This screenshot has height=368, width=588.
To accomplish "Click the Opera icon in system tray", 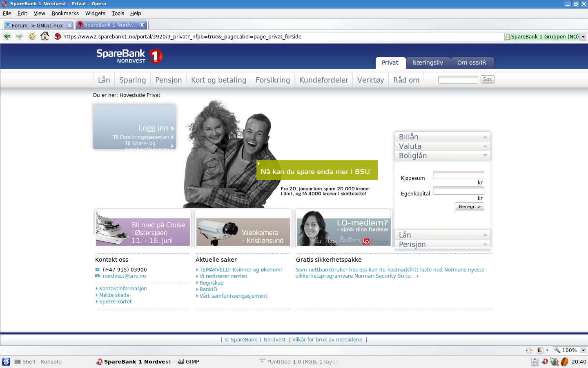I will click(x=545, y=361).
